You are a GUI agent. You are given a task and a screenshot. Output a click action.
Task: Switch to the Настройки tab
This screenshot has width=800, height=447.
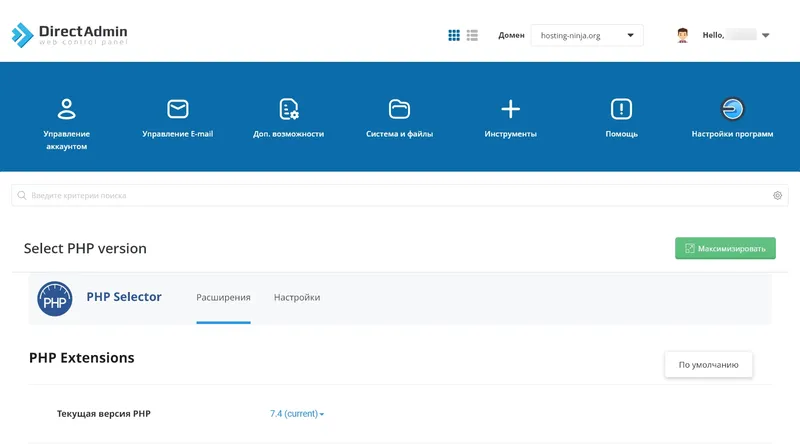[297, 297]
